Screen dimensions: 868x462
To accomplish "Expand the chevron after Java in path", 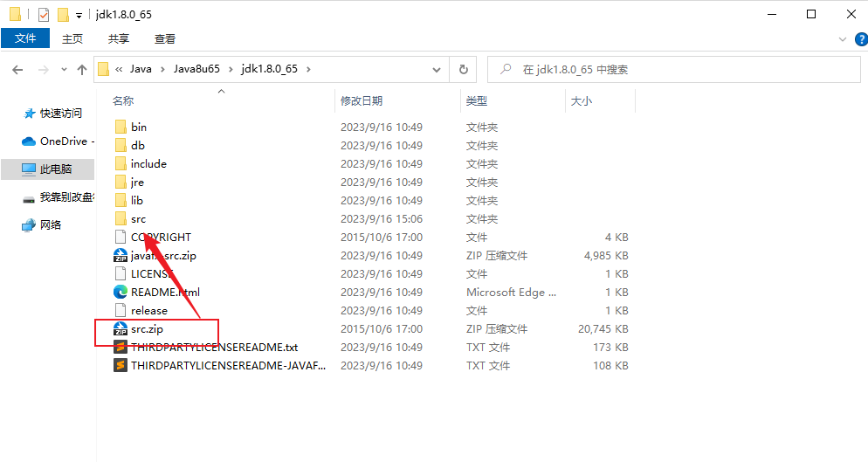I will click(x=162, y=69).
